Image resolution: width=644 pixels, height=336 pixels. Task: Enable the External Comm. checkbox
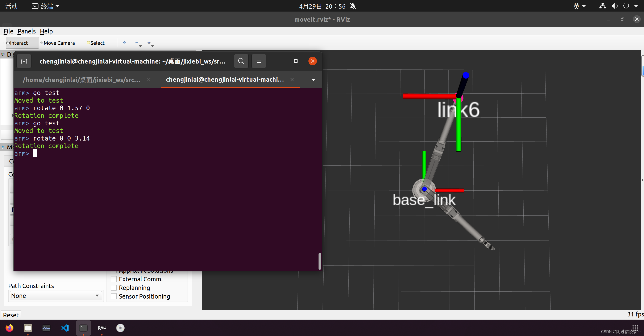tap(113, 279)
